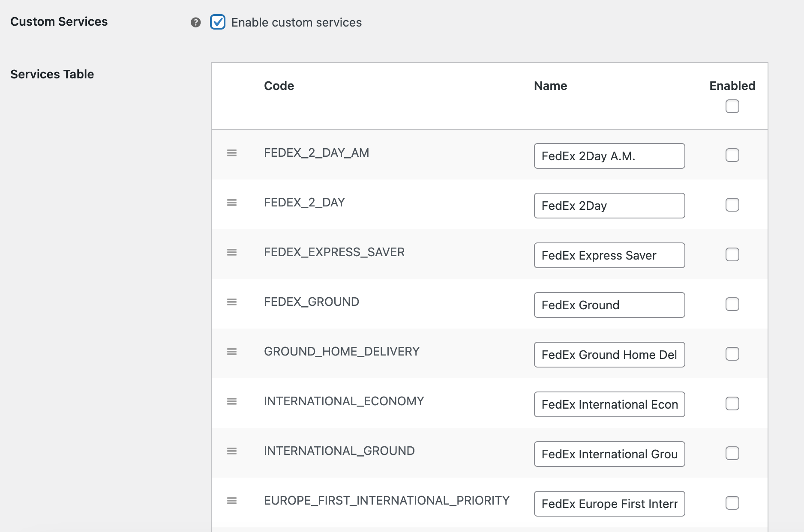Click drag handle of the FEDEX_2_DAY row

click(x=232, y=203)
